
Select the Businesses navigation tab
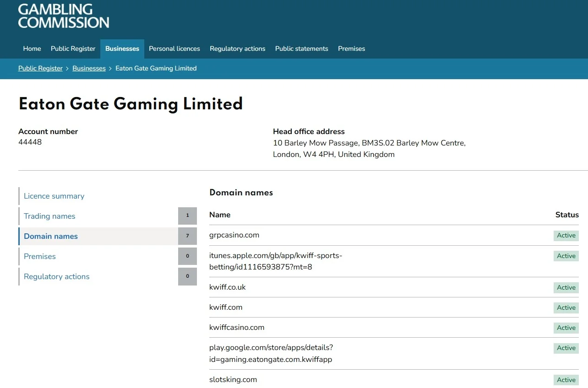pyautogui.click(x=122, y=48)
